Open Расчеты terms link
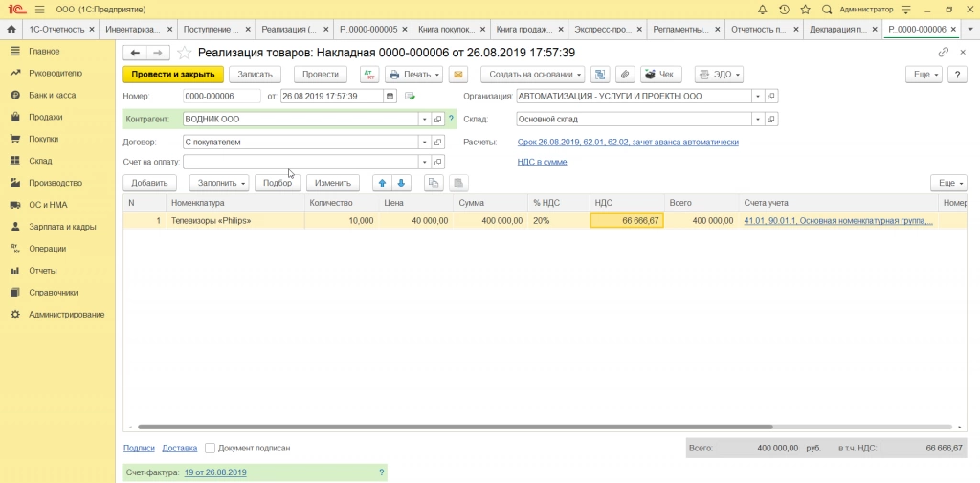This screenshot has height=483, width=980. pos(628,142)
